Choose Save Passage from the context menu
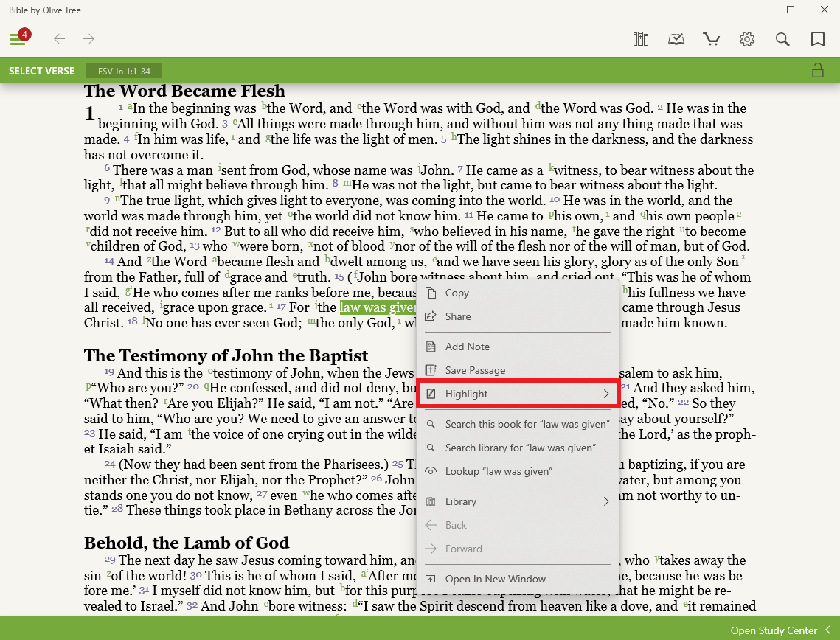The height and width of the screenshot is (640, 840). (x=475, y=371)
